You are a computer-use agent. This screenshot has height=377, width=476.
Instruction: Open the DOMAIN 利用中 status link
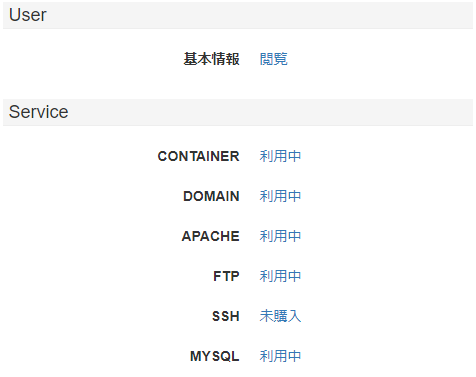(280, 196)
